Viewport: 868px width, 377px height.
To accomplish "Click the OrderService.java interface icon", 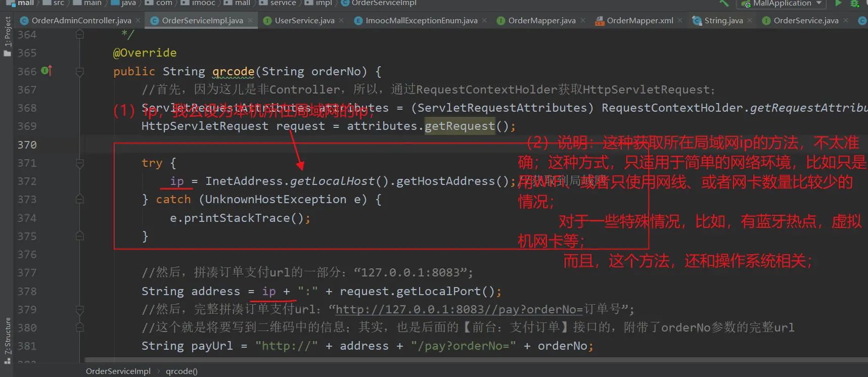I will coord(766,21).
